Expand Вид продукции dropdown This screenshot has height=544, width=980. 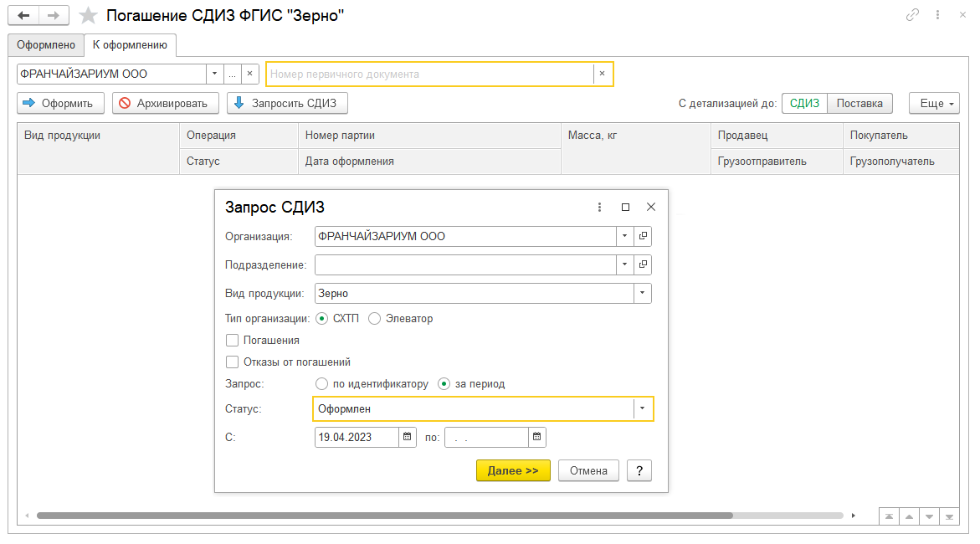(x=642, y=294)
